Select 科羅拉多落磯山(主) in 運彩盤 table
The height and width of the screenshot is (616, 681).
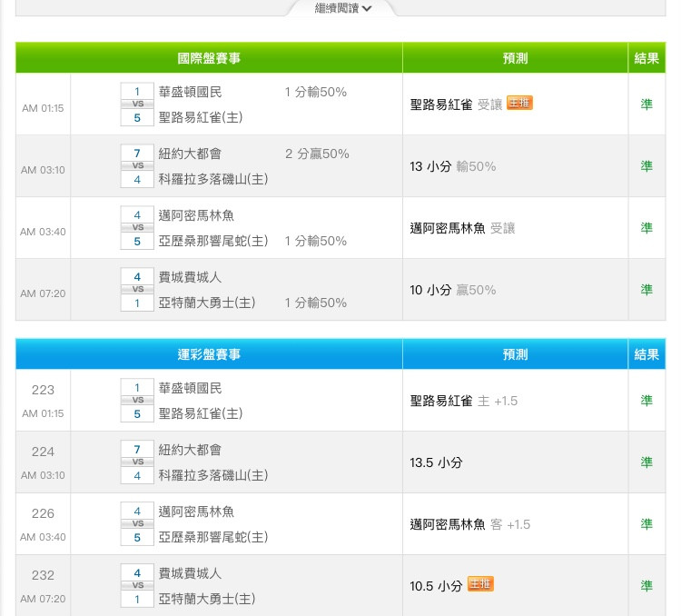tap(213, 474)
